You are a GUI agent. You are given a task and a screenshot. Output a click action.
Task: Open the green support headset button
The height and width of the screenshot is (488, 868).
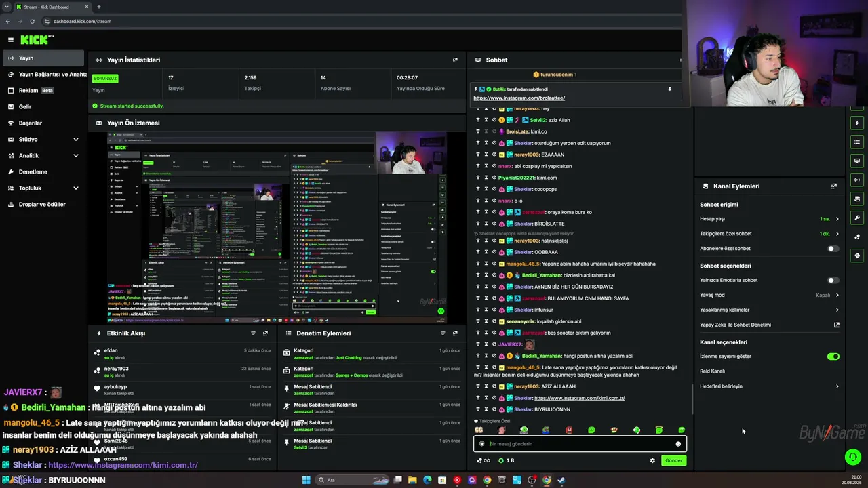click(853, 457)
